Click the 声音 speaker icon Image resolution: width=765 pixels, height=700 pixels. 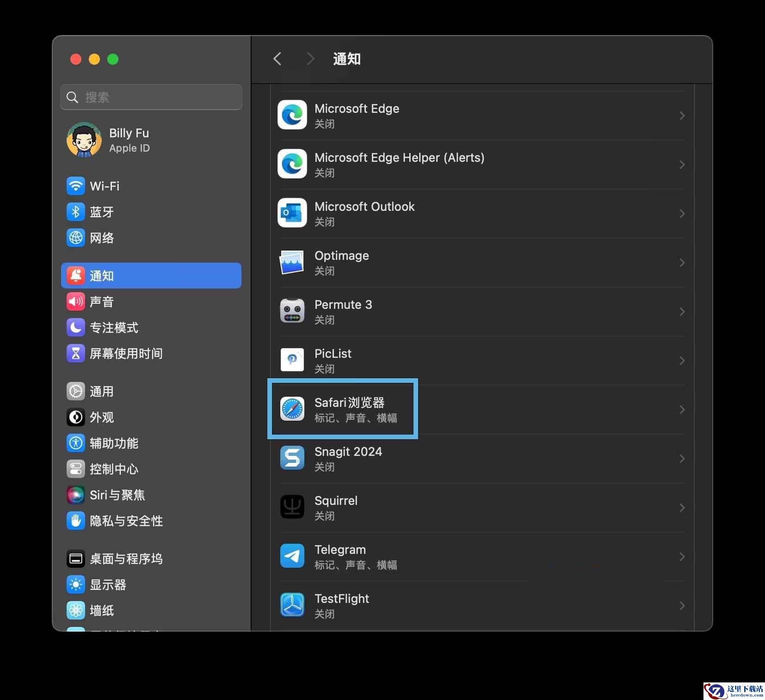(x=76, y=302)
